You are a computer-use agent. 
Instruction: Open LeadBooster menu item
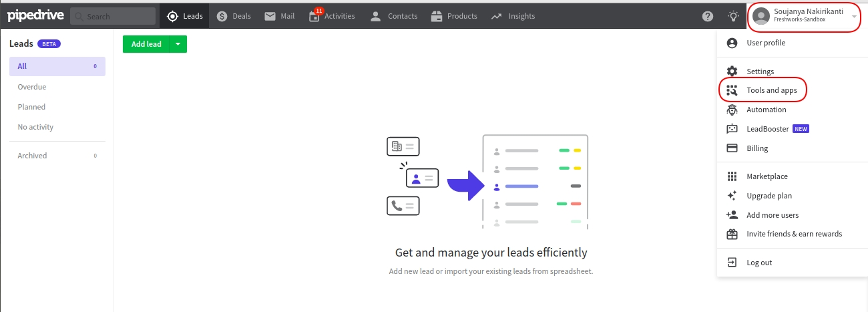792,129
